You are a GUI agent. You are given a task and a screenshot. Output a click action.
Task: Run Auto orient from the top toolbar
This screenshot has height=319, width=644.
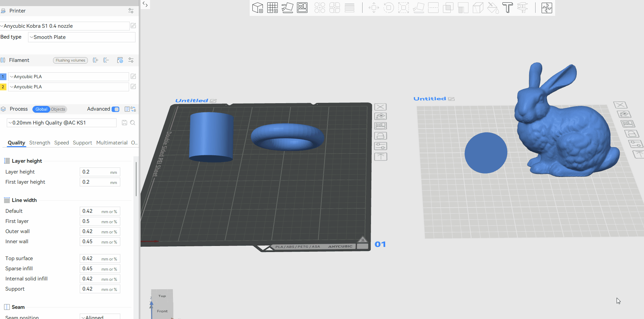(287, 7)
